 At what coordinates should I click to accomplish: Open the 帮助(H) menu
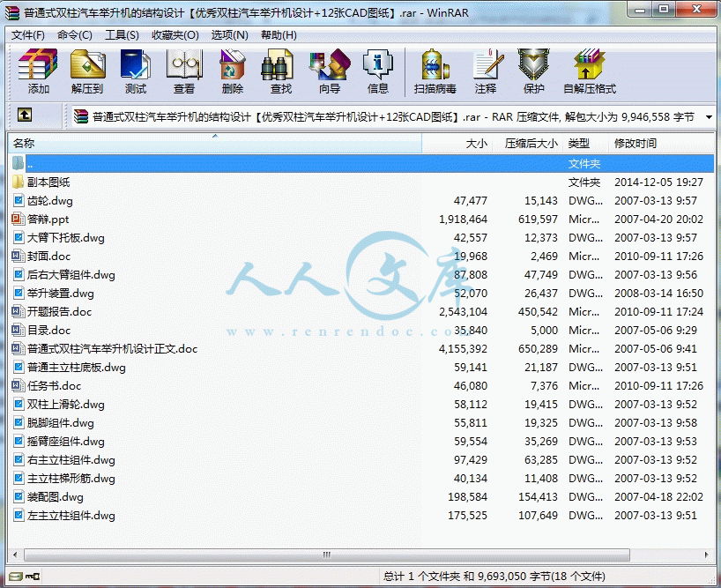pyautogui.click(x=279, y=35)
